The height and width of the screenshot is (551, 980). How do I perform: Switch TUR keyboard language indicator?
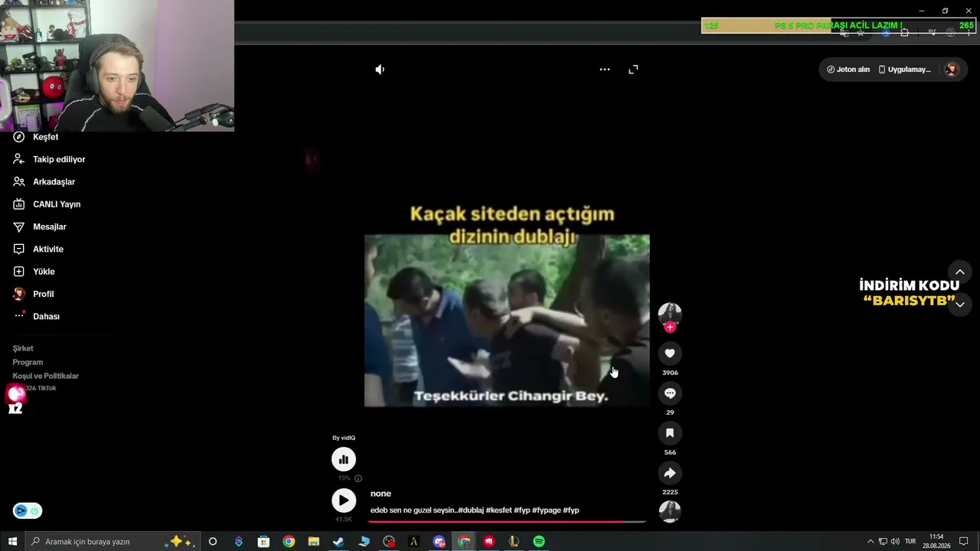[x=910, y=542]
